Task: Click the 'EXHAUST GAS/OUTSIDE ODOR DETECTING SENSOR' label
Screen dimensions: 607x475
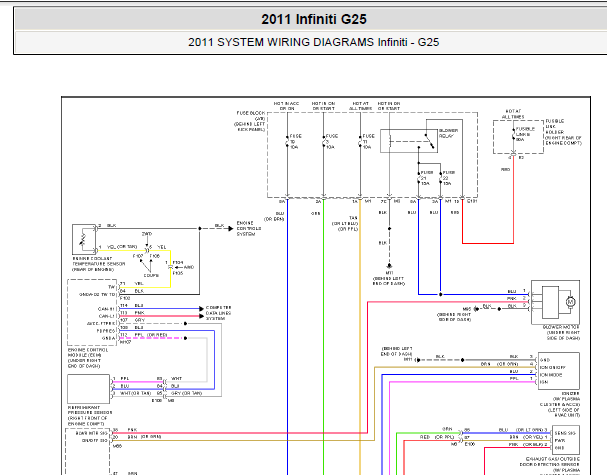Action: coord(550,461)
